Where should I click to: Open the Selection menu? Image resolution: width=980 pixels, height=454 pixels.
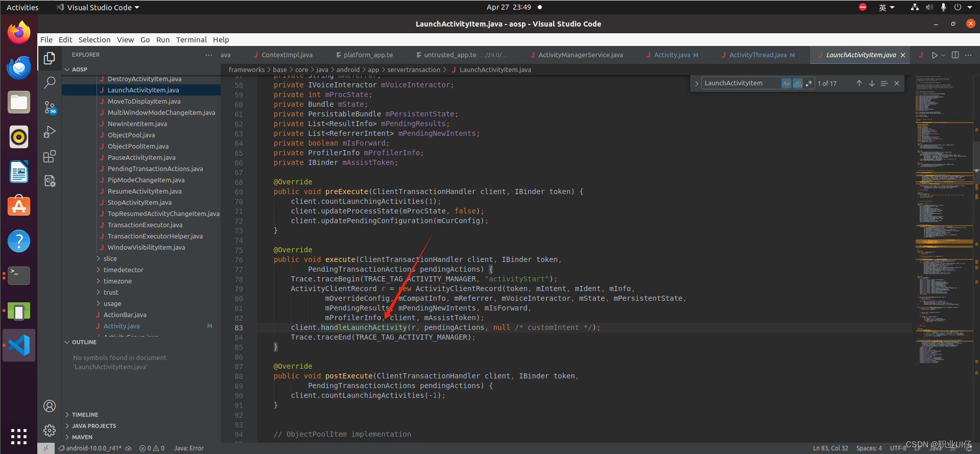point(94,40)
